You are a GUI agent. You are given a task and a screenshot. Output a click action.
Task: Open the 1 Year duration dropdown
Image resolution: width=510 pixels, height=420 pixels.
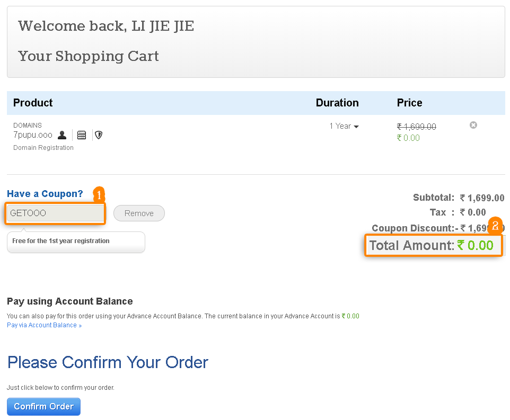click(x=344, y=126)
